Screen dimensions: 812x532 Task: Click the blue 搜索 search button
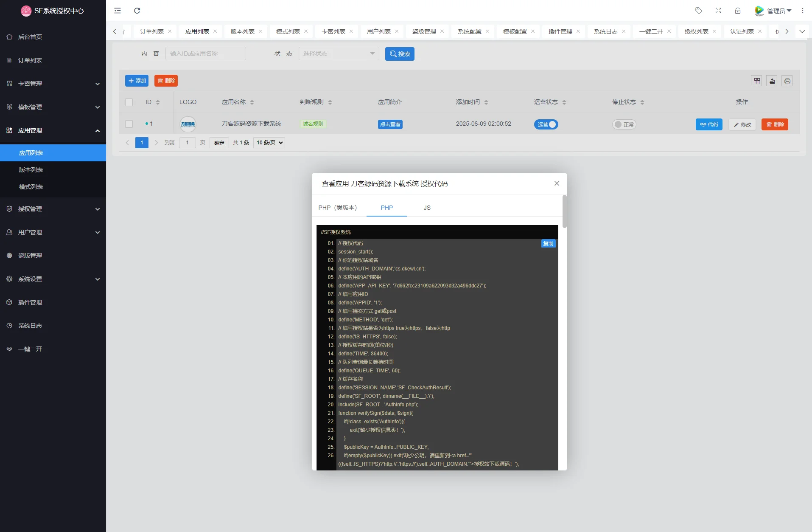point(400,54)
